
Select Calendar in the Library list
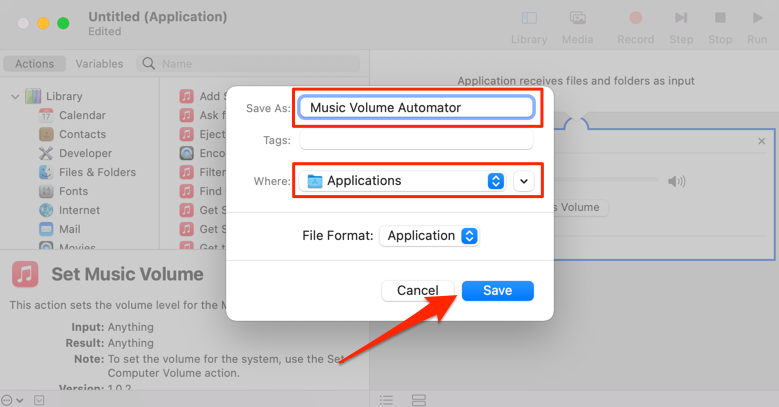(x=82, y=115)
